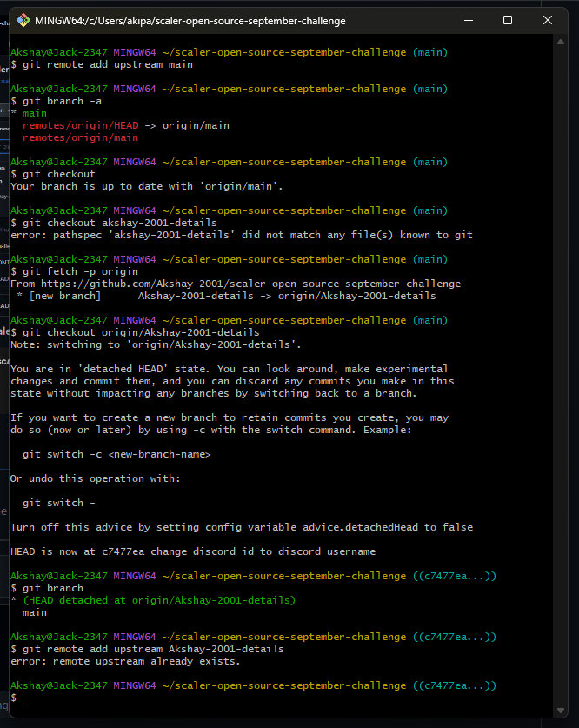Click 'error: remote upstream already exists.' message

(126, 661)
